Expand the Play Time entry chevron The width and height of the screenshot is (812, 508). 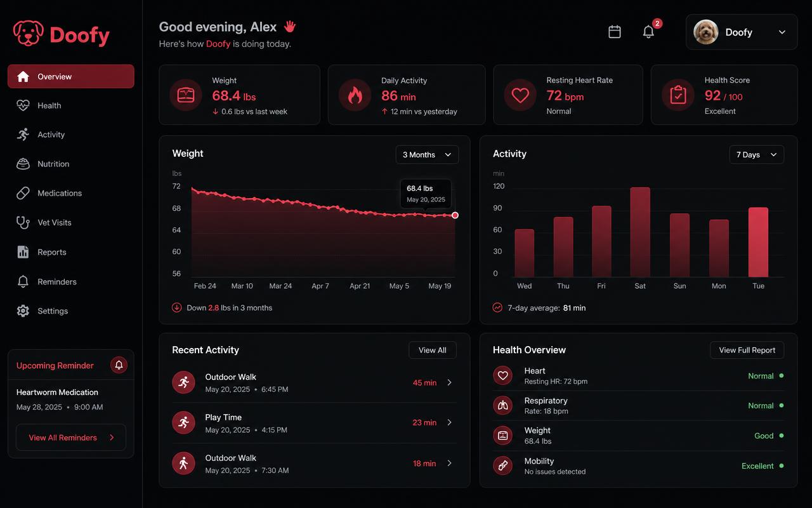450,422
